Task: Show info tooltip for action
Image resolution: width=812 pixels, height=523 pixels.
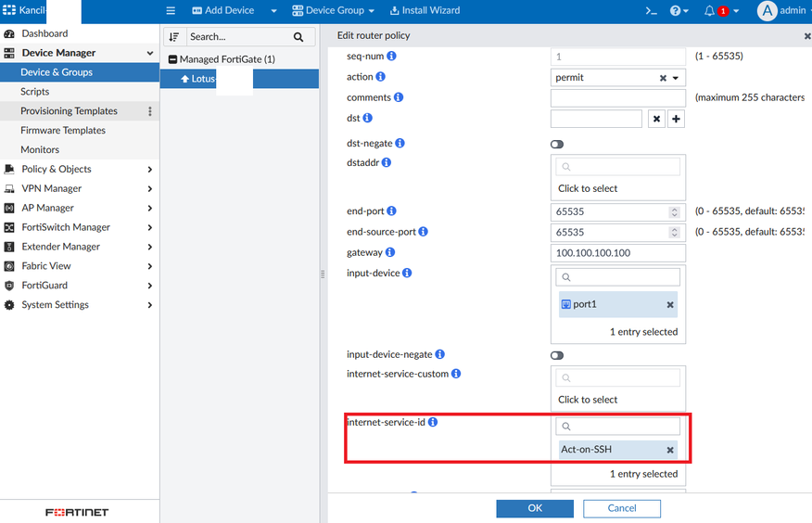Action: (x=381, y=77)
